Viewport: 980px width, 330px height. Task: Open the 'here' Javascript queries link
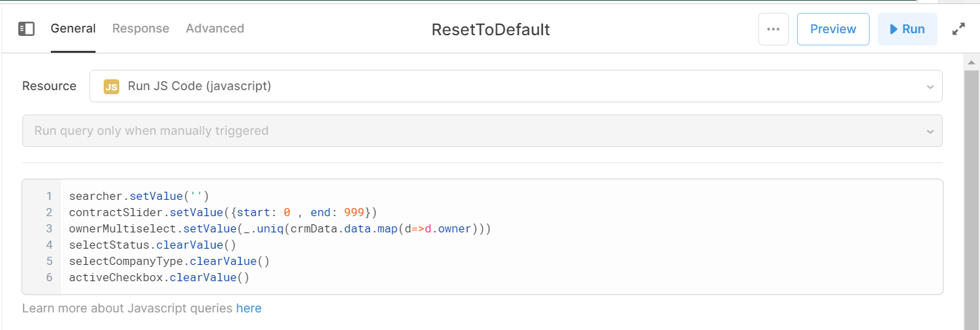pyautogui.click(x=249, y=308)
